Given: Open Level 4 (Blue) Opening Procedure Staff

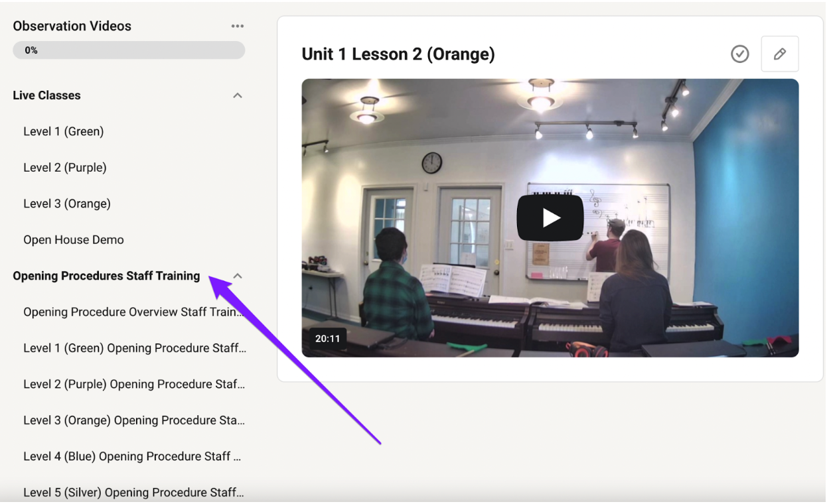Looking at the screenshot, I should coord(132,456).
